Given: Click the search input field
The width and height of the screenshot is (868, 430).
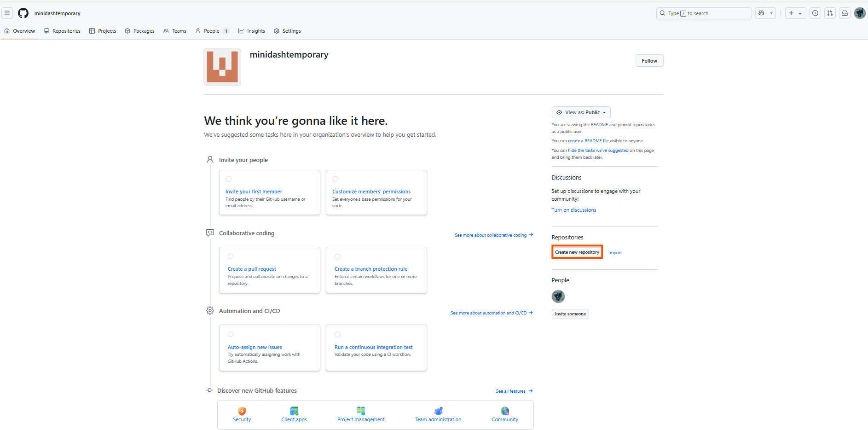Looking at the screenshot, I should (x=704, y=13).
